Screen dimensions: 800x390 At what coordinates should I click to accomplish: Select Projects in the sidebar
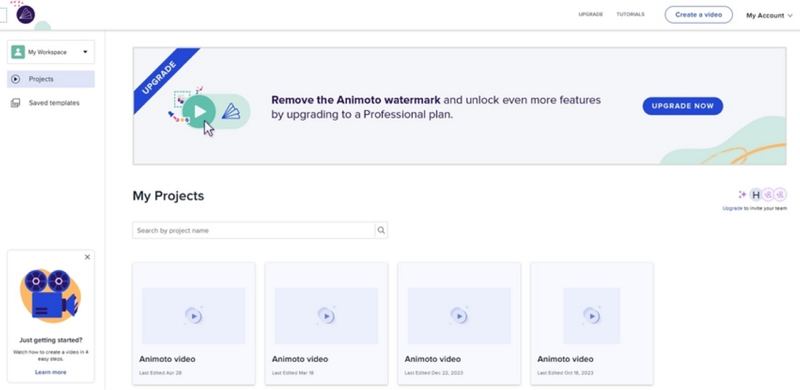point(51,79)
